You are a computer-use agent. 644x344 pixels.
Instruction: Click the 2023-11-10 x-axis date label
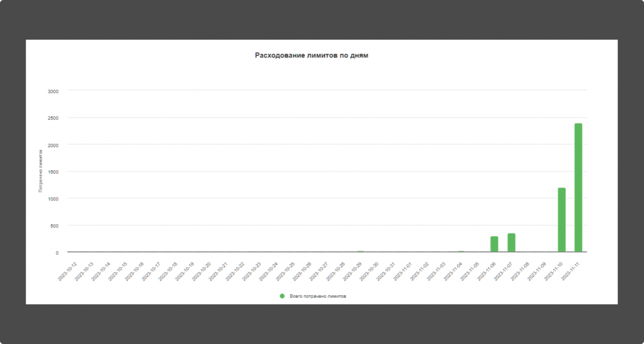(554, 271)
